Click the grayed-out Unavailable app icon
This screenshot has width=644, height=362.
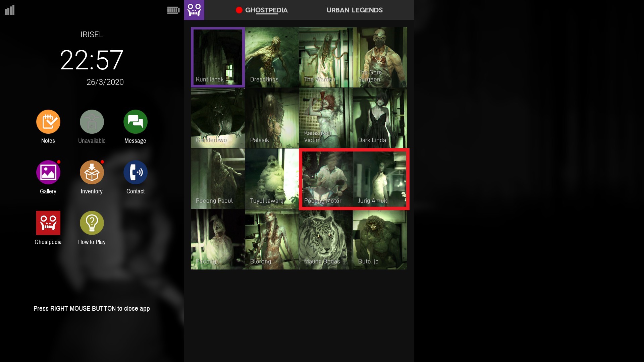[92, 122]
